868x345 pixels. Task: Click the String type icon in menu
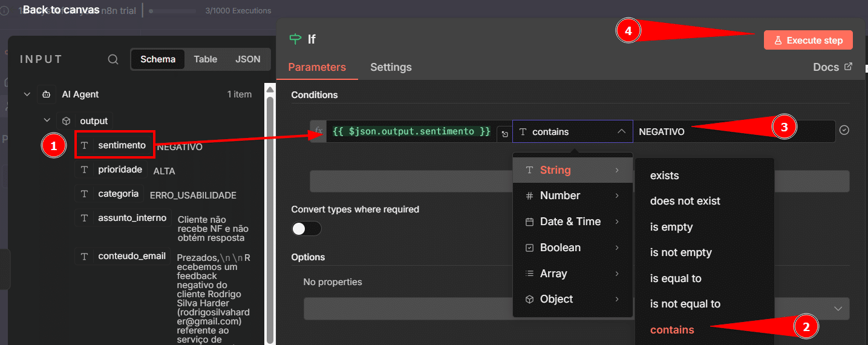click(x=529, y=170)
